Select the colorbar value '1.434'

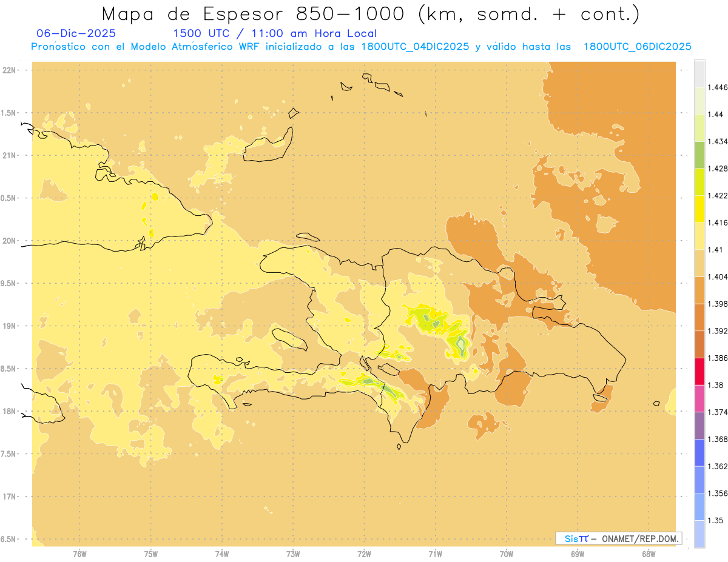point(718,141)
